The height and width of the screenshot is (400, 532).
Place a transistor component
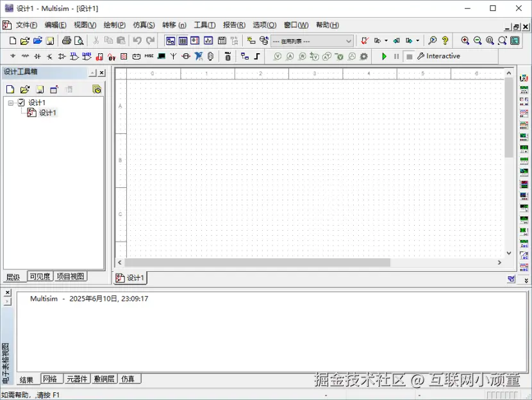(x=49, y=56)
